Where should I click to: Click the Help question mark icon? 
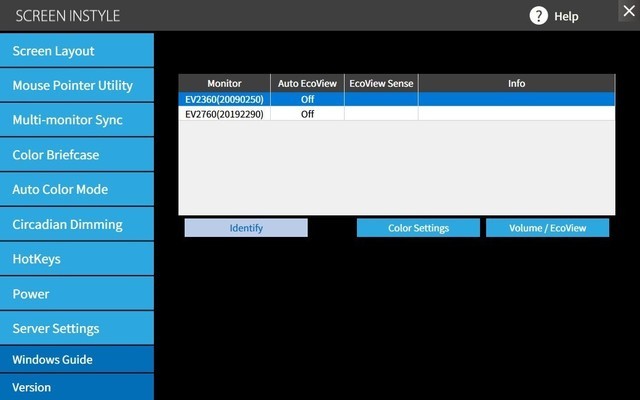(x=539, y=16)
